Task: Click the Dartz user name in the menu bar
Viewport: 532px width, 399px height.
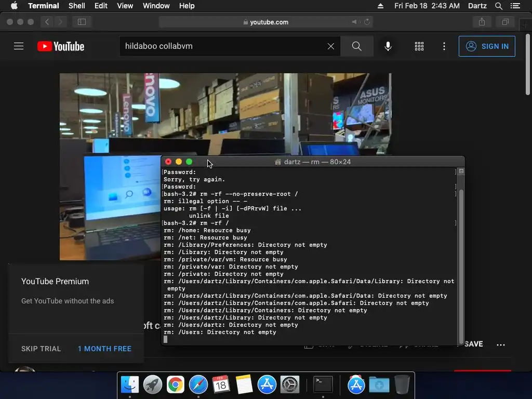Action: (477, 6)
